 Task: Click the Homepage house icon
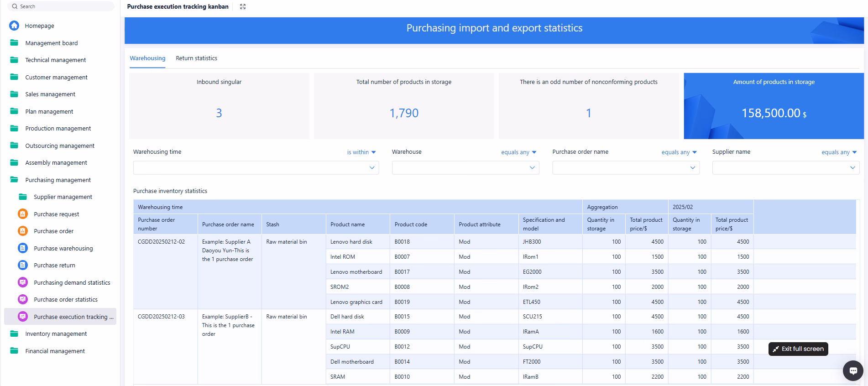click(14, 26)
